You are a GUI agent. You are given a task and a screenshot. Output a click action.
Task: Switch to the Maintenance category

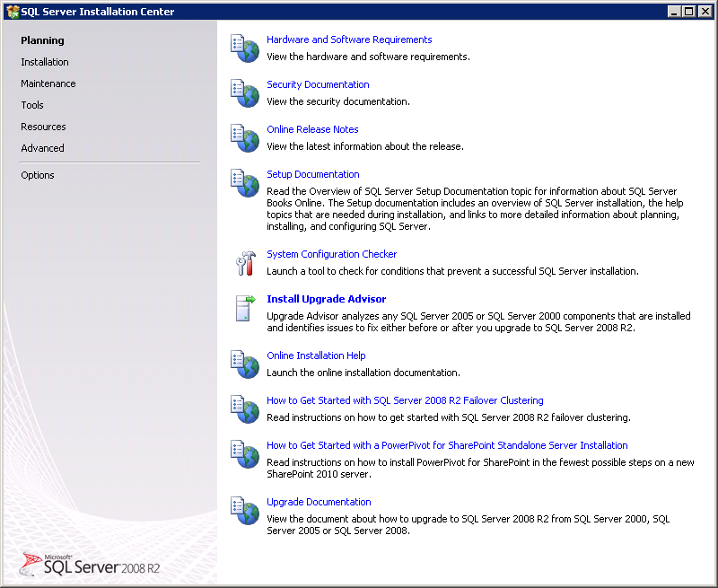click(48, 83)
